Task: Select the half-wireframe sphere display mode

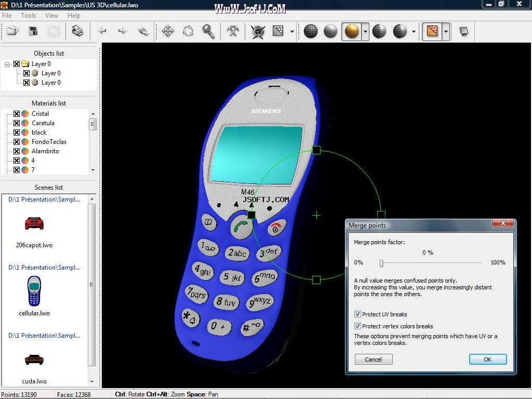Action: pos(379,31)
